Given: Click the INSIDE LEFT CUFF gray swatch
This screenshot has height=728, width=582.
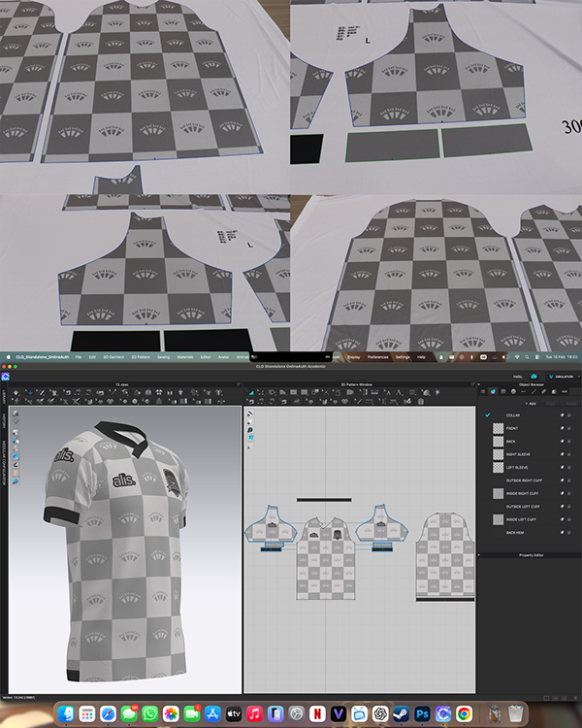Looking at the screenshot, I should 498,519.
